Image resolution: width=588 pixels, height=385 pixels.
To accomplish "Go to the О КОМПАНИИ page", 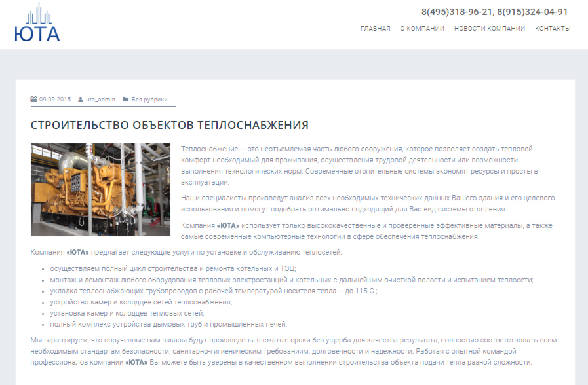I will click(x=422, y=28).
